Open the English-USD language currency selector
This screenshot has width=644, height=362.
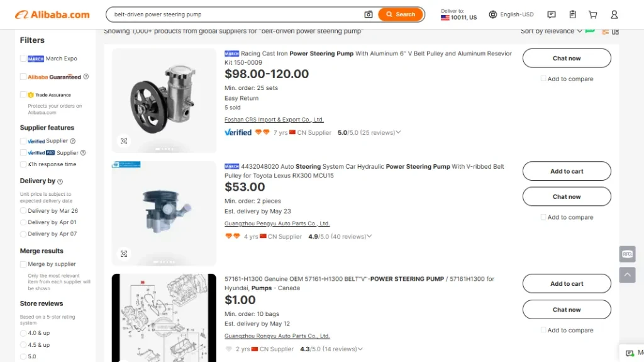511,14
